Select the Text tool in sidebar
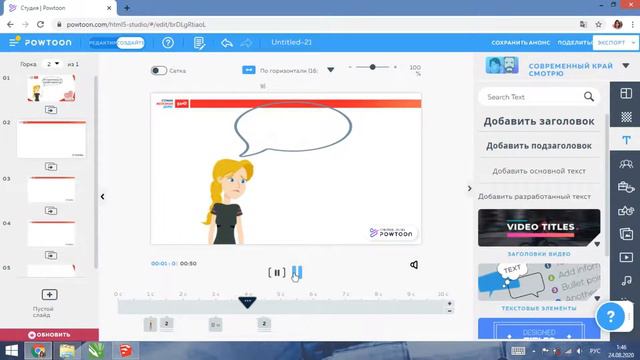Image resolution: width=640 pixels, height=360 pixels. (626, 140)
